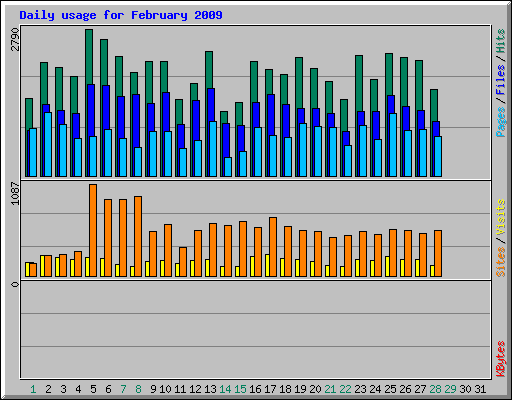
Task: Click day label '3' on the x-axis
Action: 63,389
